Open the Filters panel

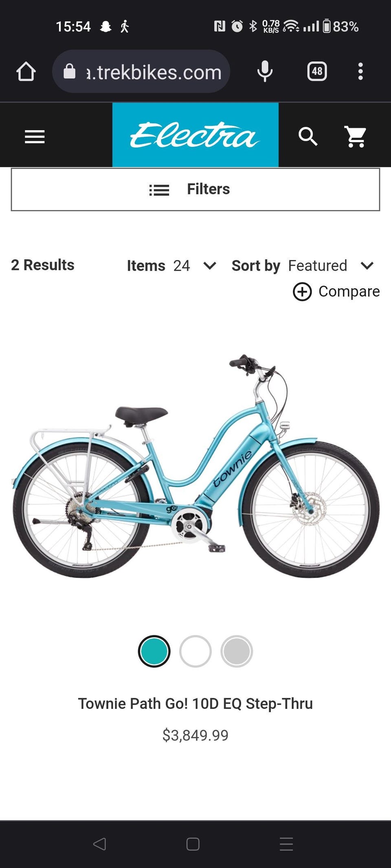coord(195,189)
